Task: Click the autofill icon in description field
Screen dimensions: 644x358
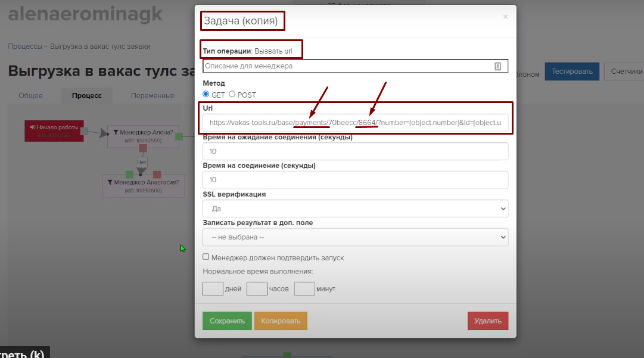Action: point(497,66)
